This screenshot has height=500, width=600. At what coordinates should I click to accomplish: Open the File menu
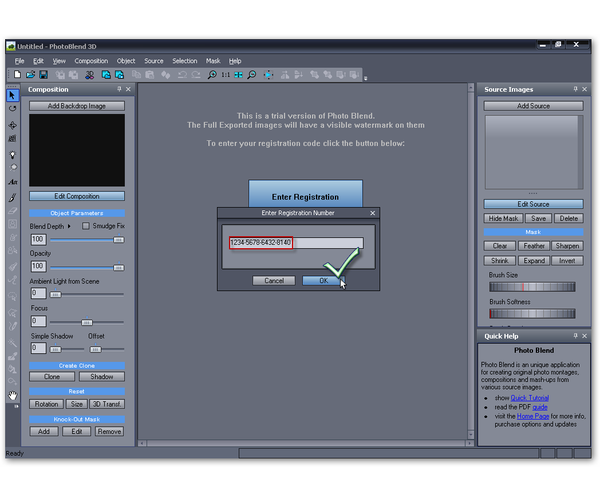[x=20, y=61]
